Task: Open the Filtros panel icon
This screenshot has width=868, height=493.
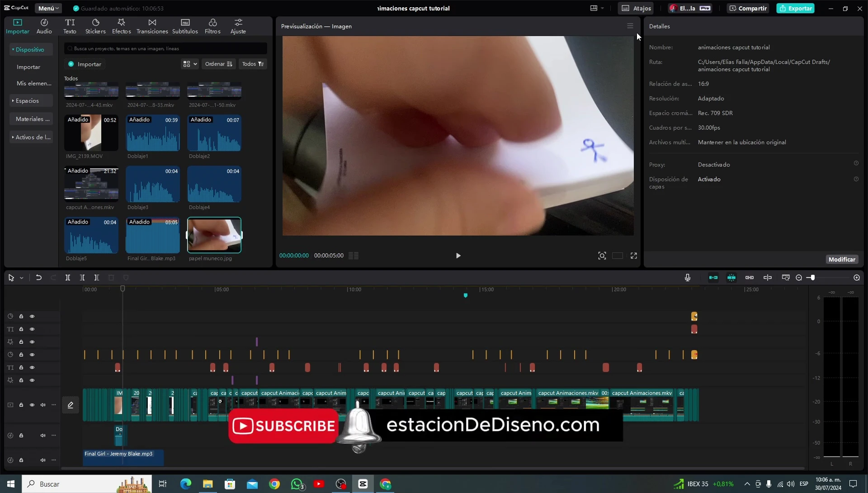Action: click(212, 26)
